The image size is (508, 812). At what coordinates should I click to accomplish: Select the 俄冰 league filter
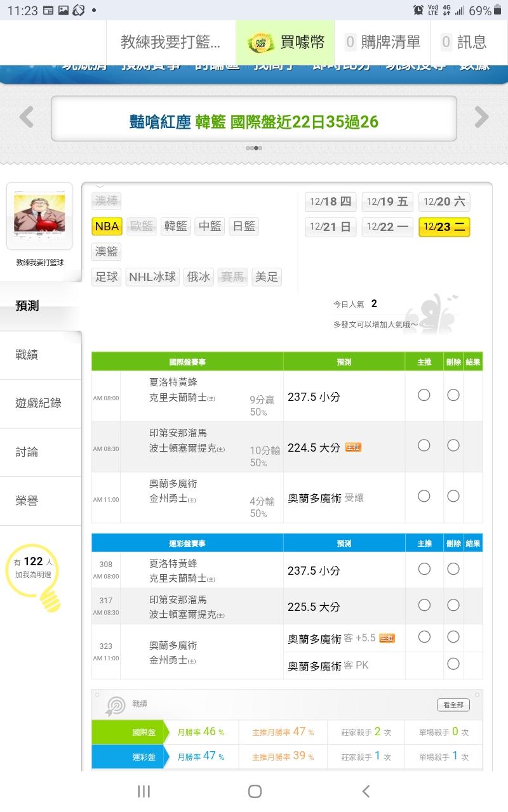tap(198, 277)
